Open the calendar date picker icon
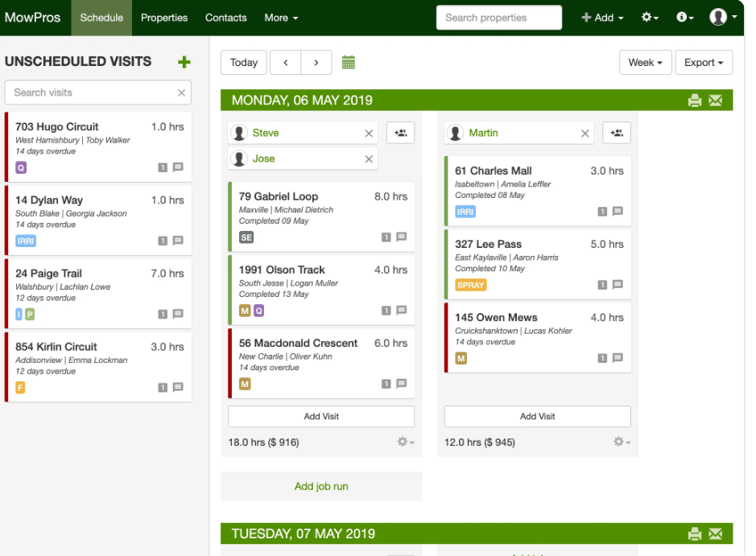 [x=348, y=62]
